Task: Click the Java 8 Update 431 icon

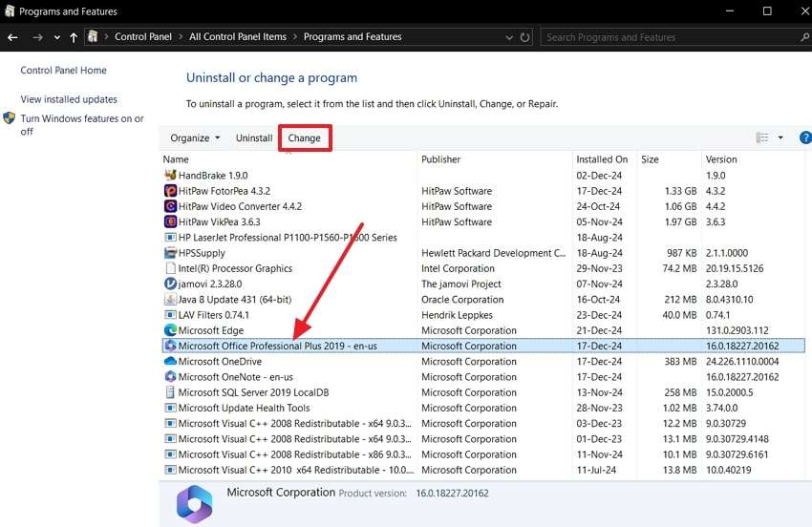Action: click(x=170, y=299)
